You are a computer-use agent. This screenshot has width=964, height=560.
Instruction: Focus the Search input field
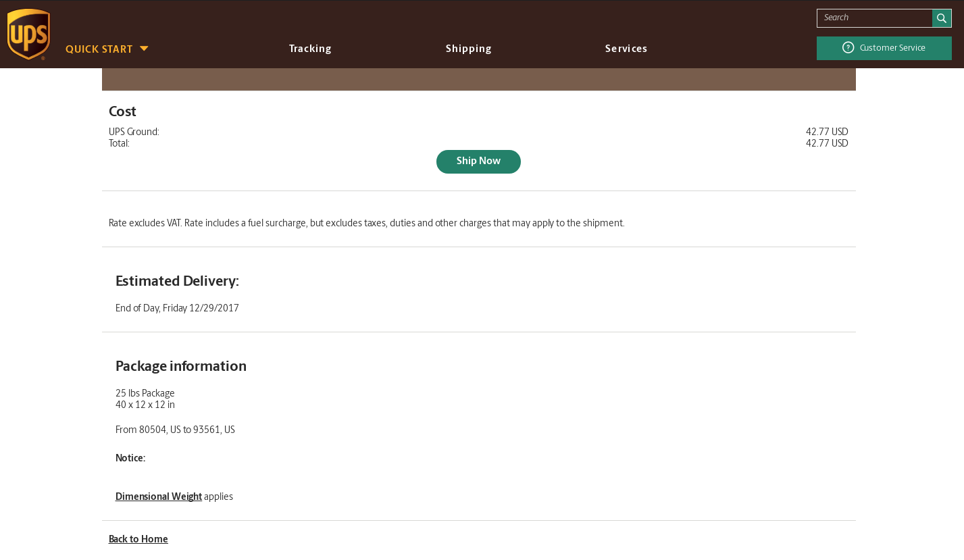click(x=874, y=18)
